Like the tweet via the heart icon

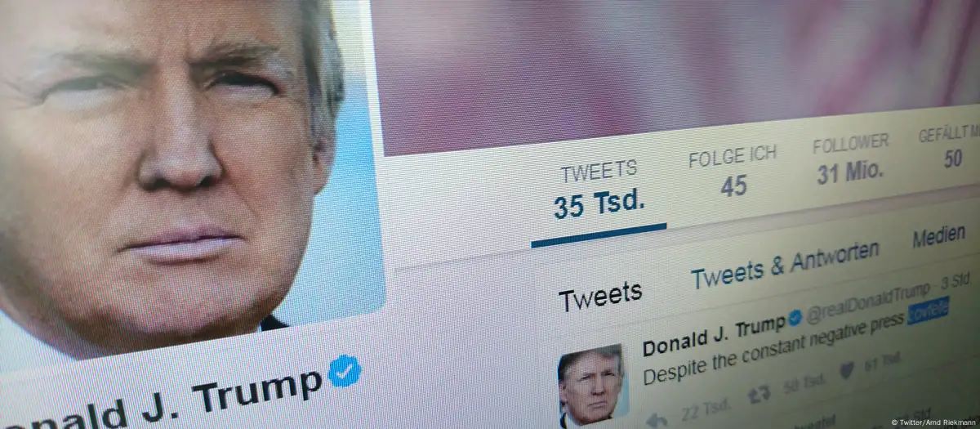click(846, 369)
